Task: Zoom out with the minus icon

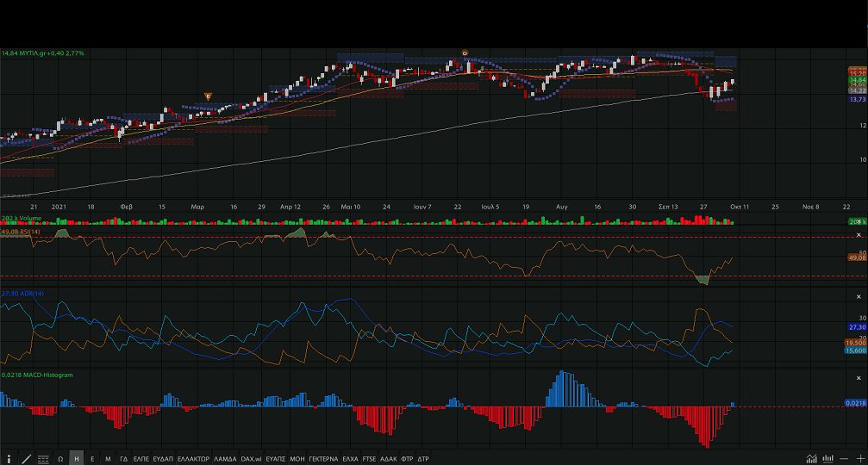Action: point(844,458)
